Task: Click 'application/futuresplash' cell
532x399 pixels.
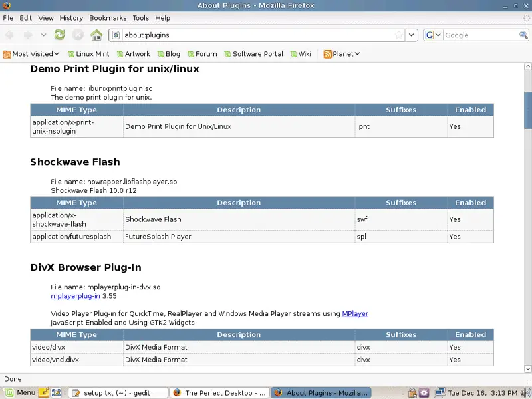Action: click(x=76, y=237)
